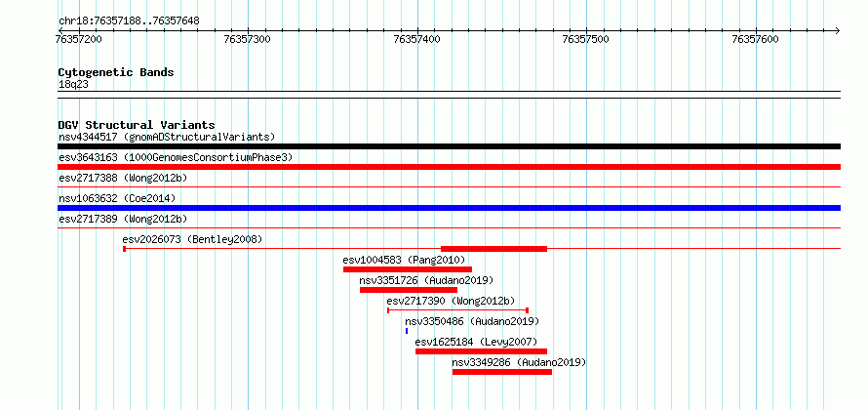Select the black nsv4344517 variant bar
The height and width of the screenshot is (410, 868).
449,146
